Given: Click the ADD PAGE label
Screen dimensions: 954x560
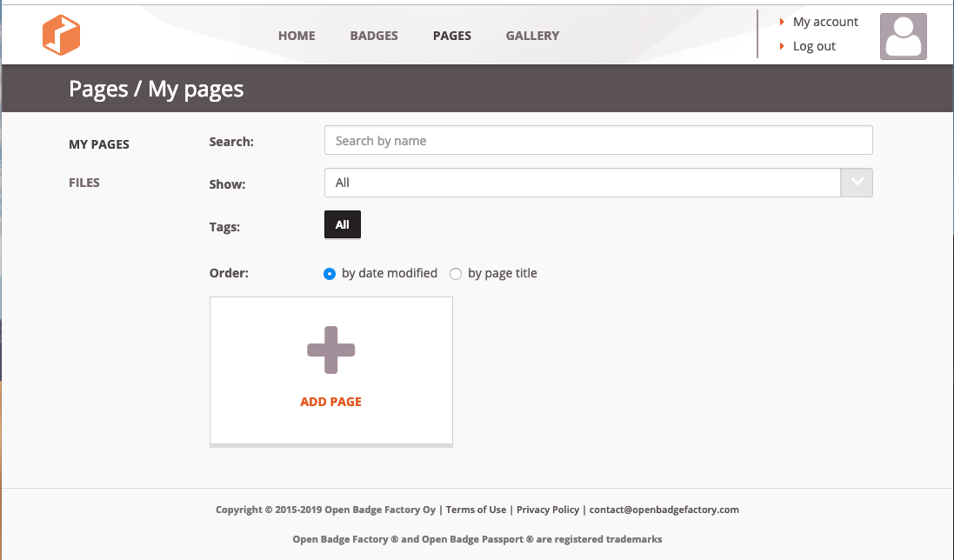Looking at the screenshot, I should click(331, 401).
